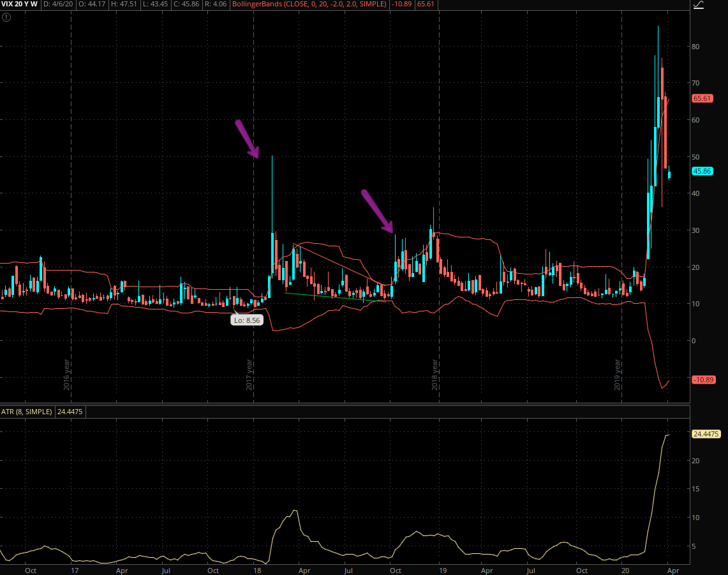This screenshot has width=728, height=575.
Task: Click the red -10.89 lower band bubble
Action: 702,379
